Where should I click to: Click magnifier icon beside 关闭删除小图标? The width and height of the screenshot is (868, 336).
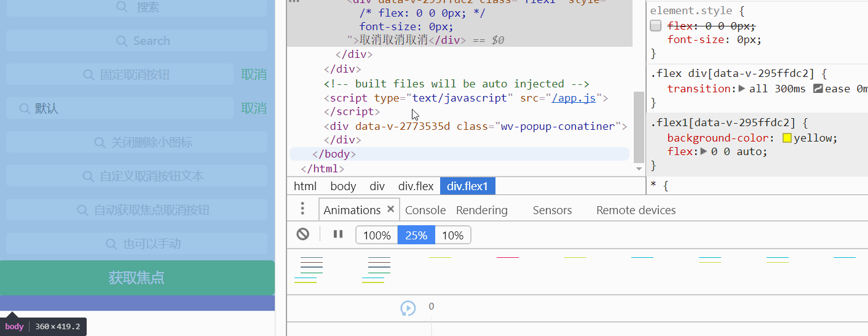(x=100, y=142)
